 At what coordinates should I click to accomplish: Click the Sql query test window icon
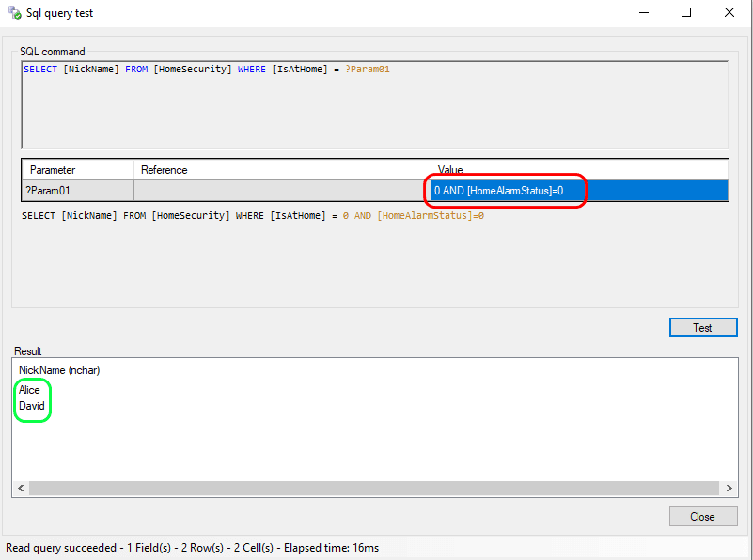(14, 14)
